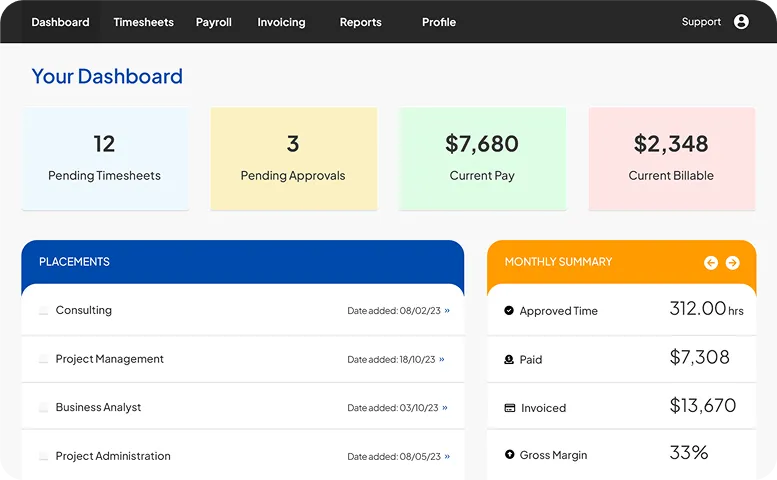Click the 'Date added: 18/10/23' text
777x480 pixels.
pos(391,359)
